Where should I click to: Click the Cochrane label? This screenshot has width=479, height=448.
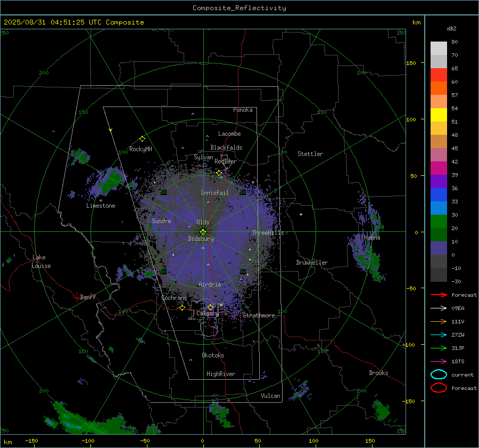coord(174,298)
